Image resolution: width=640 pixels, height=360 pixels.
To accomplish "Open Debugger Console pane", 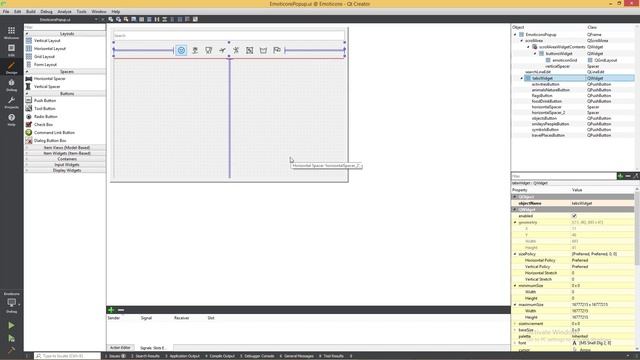I will coord(258,356).
